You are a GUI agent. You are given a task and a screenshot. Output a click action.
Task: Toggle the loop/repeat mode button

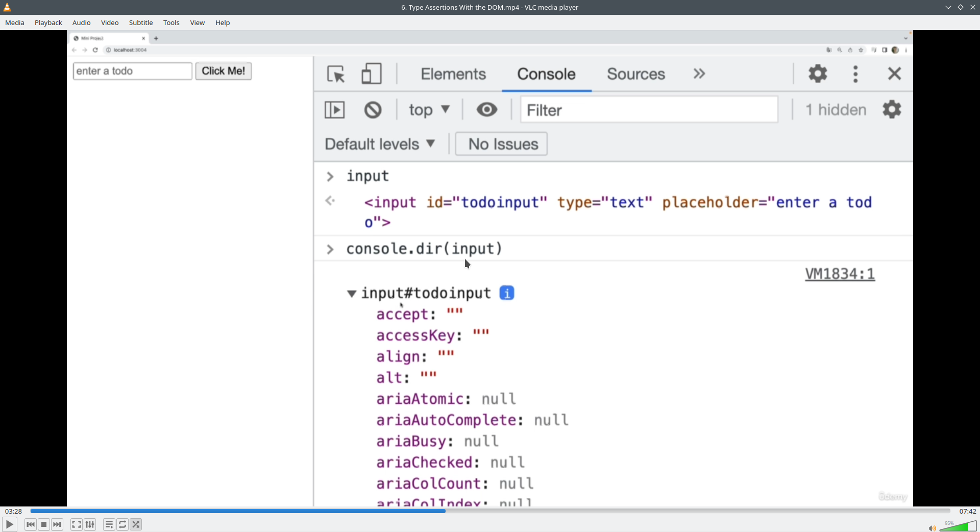point(122,524)
